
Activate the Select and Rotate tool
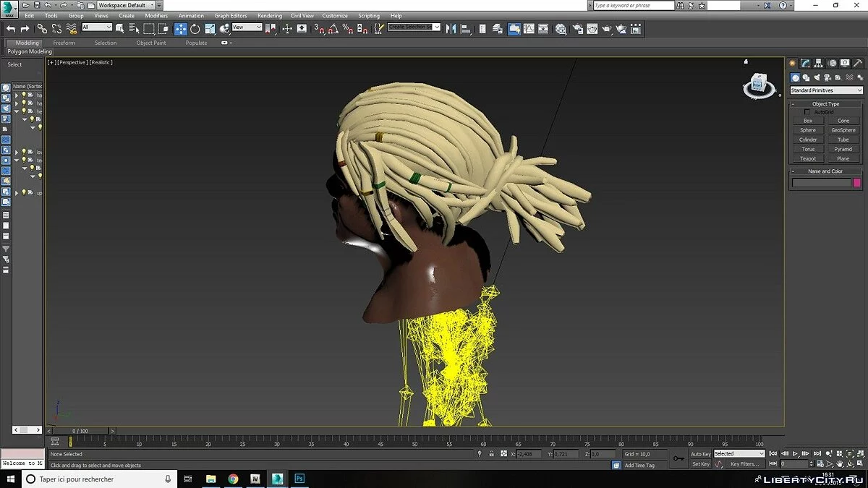(x=195, y=29)
